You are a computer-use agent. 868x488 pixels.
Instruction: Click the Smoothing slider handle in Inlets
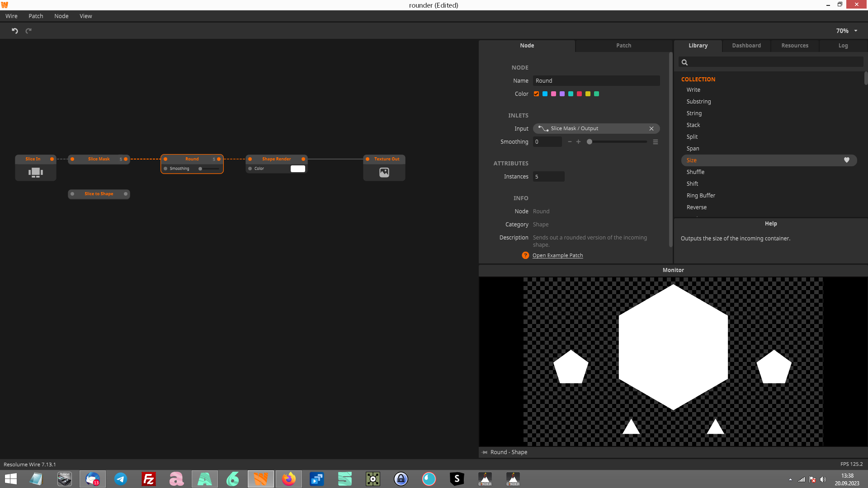point(589,142)
